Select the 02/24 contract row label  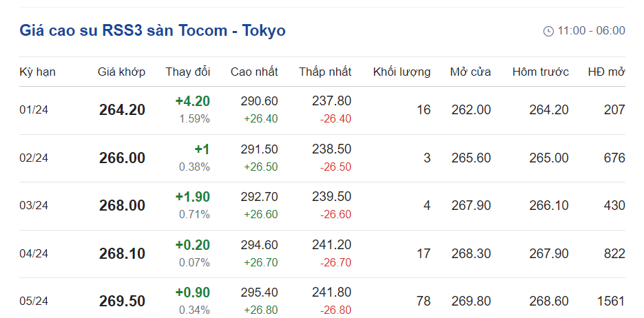(x=34, y=158)
